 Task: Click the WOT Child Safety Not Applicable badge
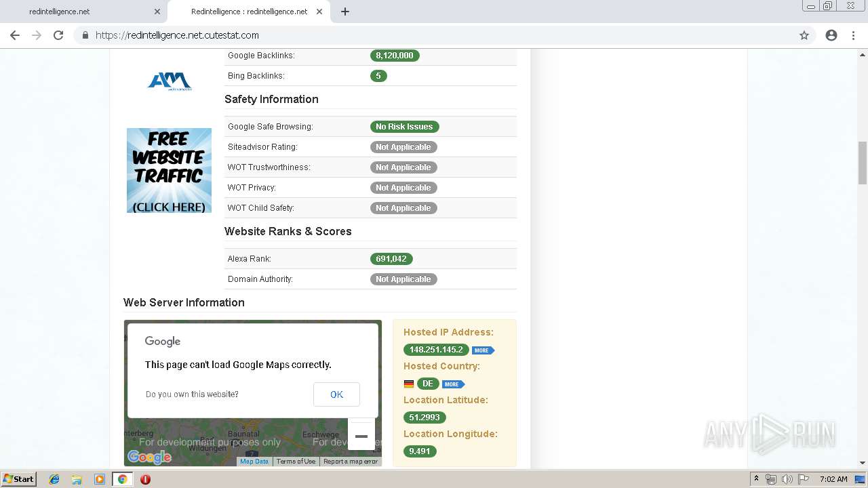tap(403, 208)
